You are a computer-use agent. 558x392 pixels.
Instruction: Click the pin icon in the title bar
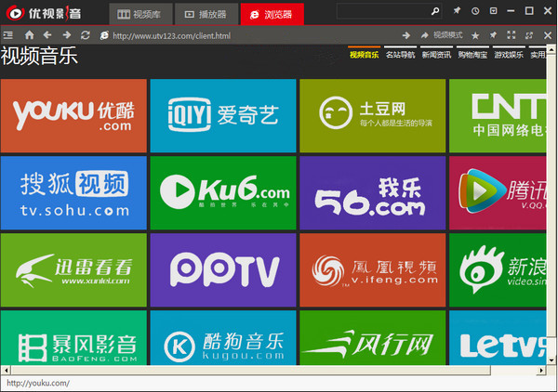point(457,10)
